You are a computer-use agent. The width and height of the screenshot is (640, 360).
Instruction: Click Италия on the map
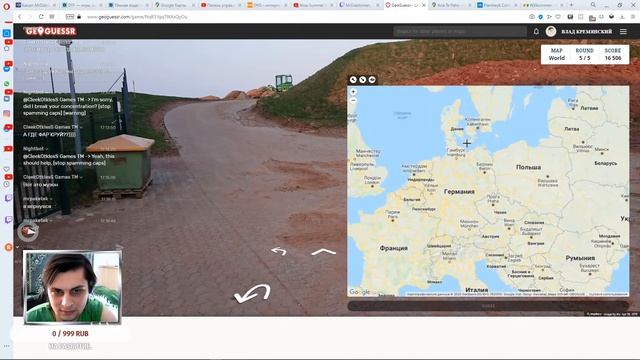point(477,290)
